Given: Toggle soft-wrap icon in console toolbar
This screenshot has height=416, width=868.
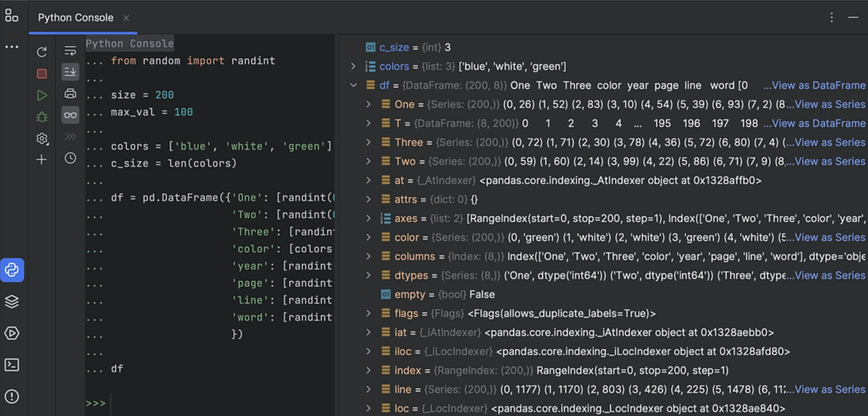Looking at the screenshot, I should [70, 51].
